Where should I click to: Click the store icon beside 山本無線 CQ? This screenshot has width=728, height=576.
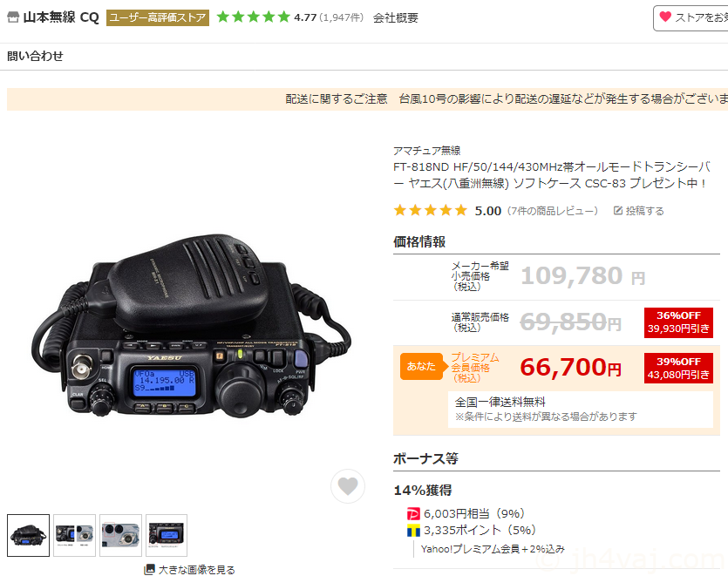pos(13,17)
